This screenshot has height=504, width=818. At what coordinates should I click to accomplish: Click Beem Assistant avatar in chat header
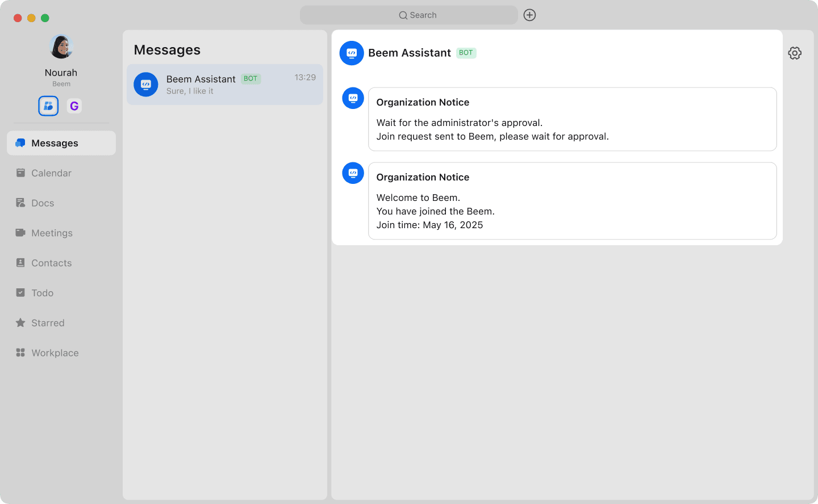click(352, 53)
